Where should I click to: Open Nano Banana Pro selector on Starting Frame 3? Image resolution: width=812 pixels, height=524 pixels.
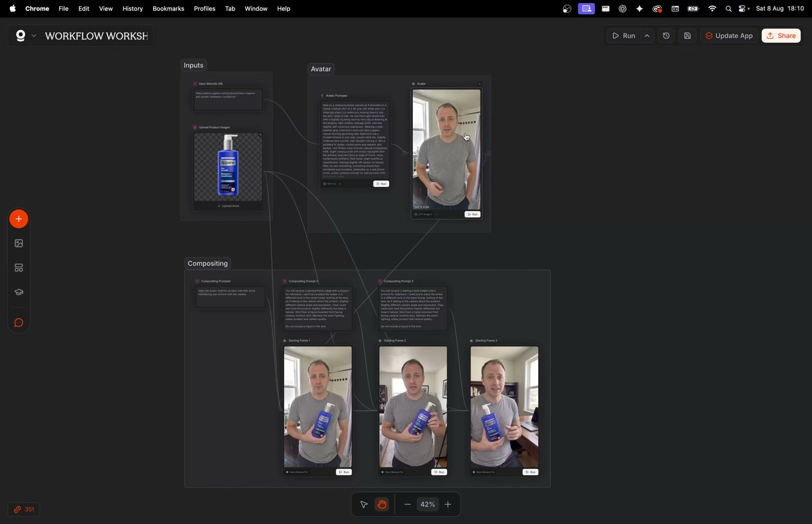484,472
